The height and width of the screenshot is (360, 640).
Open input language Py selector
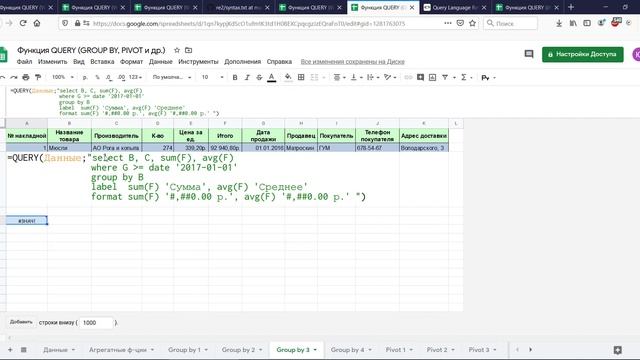coord(488,78)
